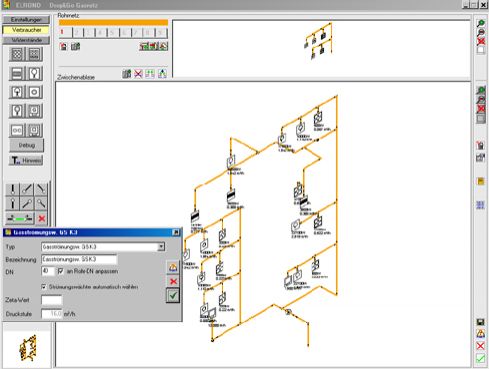Image resolution: width=489 pixels, height=369 pixels.
Task: Cancel the dialog with the red X button
Action: (x=173, y=281)
